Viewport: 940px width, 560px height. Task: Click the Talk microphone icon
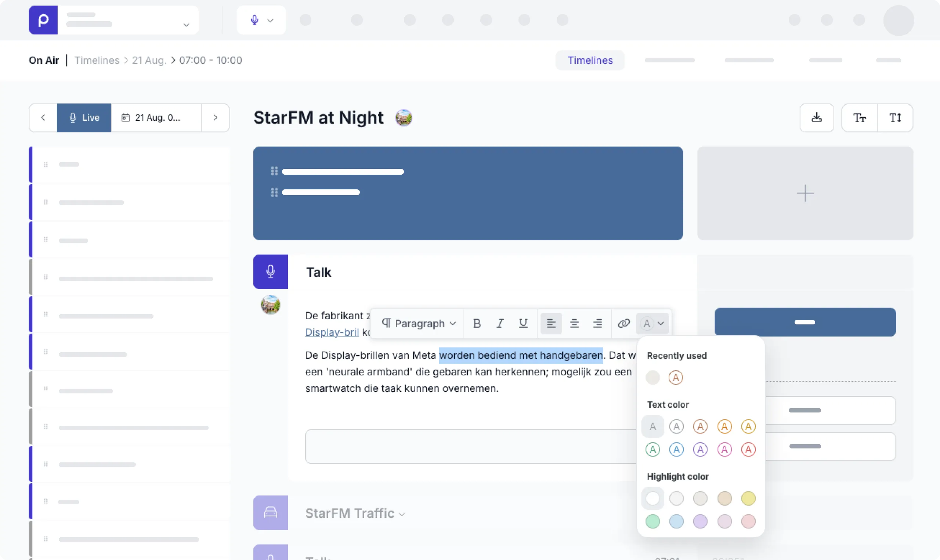270,272
